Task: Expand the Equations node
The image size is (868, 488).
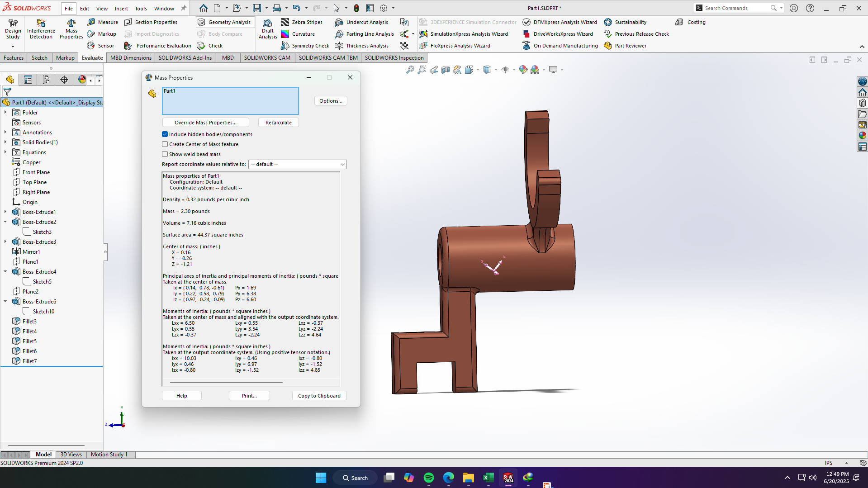Action: (x=5, y=152)
